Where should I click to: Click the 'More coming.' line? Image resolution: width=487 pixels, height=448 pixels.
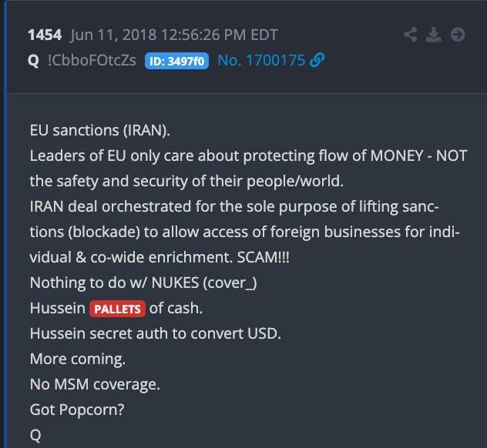(x=78, y=359)
